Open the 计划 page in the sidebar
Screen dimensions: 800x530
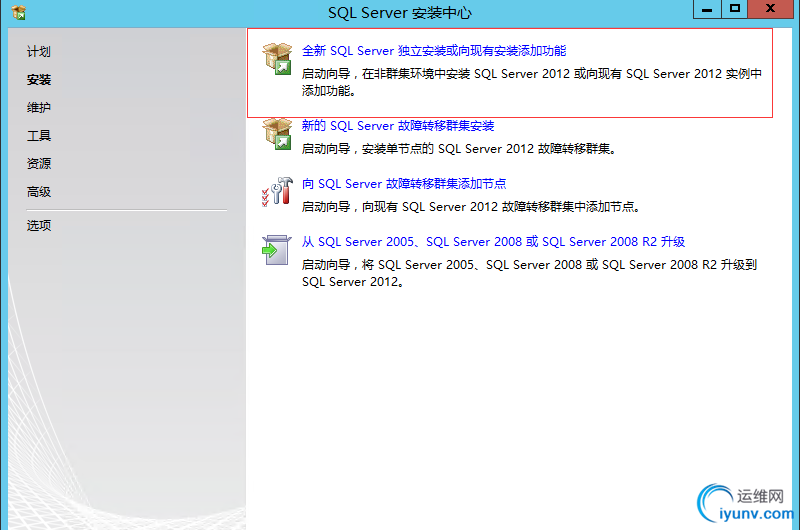[39, 52]
